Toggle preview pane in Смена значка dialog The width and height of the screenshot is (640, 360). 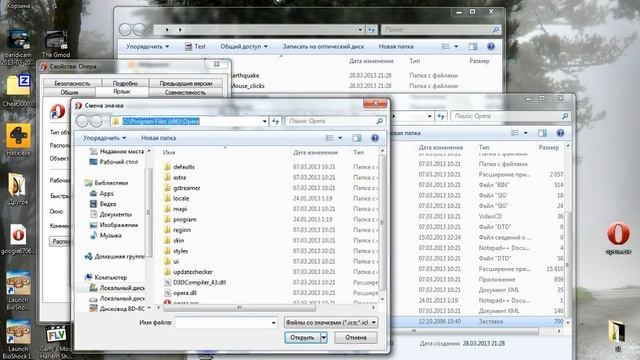(357, 138)
